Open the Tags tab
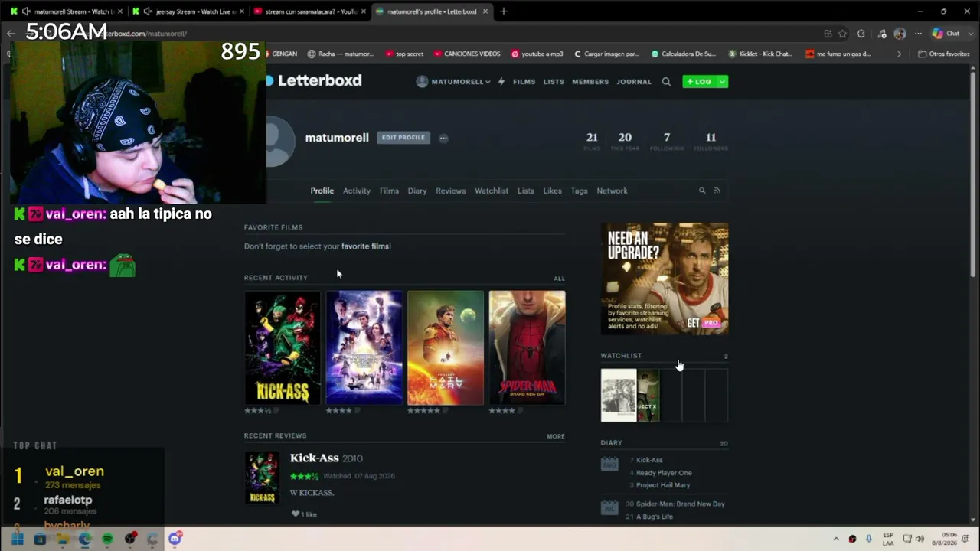The width and height of the screenshot is (980, 551). tap(579, 191)
